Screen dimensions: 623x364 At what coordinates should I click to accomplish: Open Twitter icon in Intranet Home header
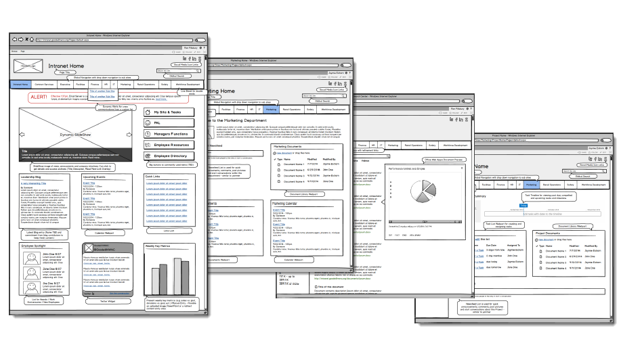pyautogui.click(x=185, y=59)
